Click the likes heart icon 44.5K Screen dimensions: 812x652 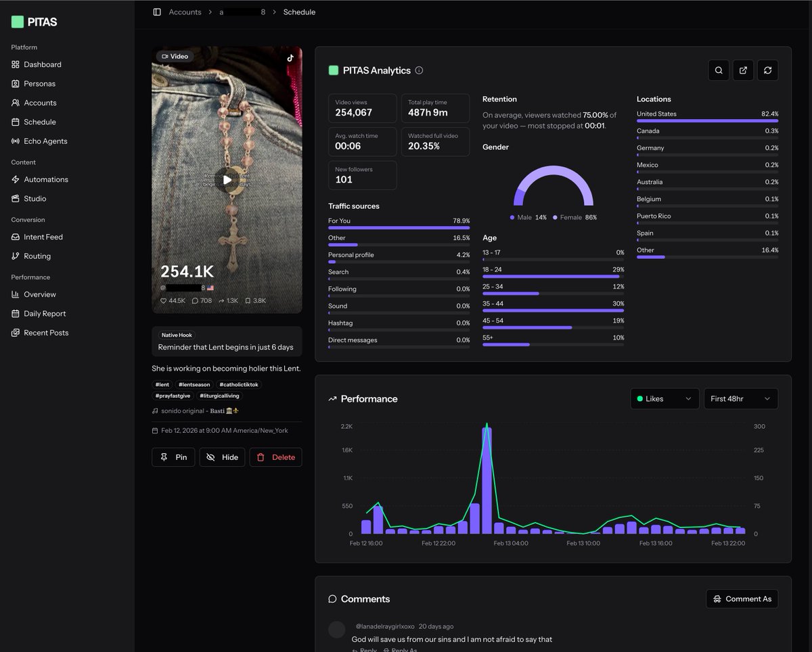click(x=163, y=300)
